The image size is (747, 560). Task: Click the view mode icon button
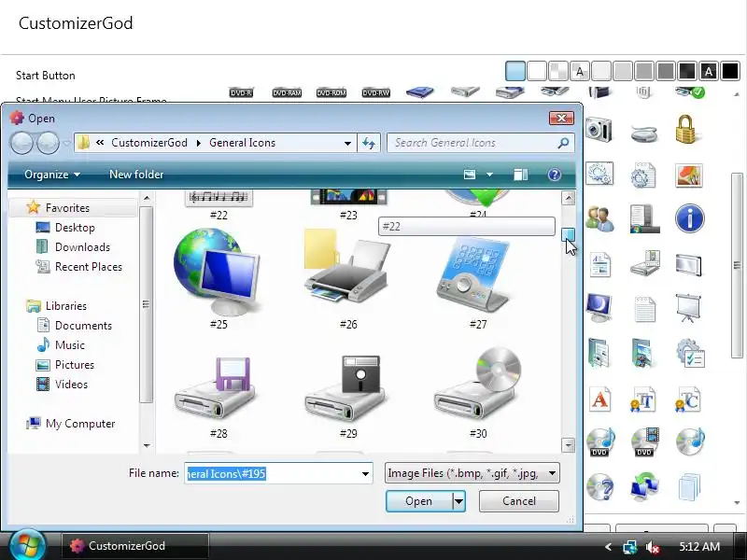point(470,175)
